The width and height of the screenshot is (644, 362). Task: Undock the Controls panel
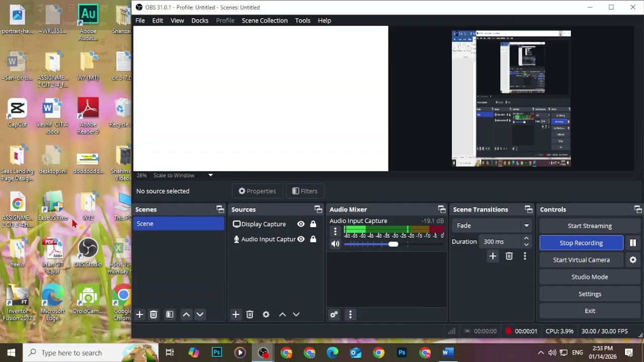coord(637,209)
